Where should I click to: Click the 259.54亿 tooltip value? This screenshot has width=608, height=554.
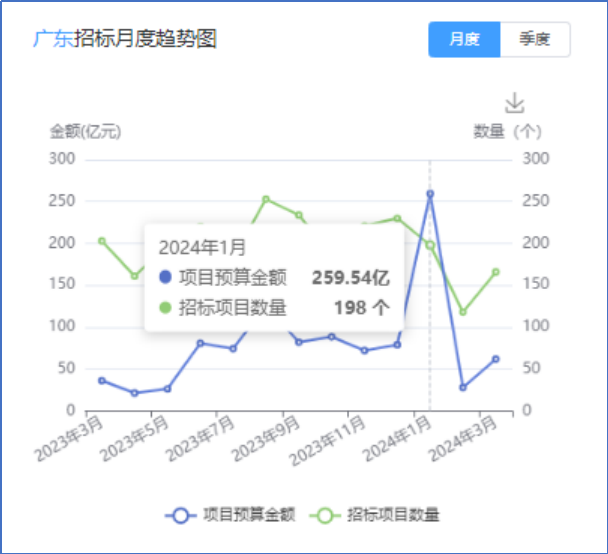351,278
